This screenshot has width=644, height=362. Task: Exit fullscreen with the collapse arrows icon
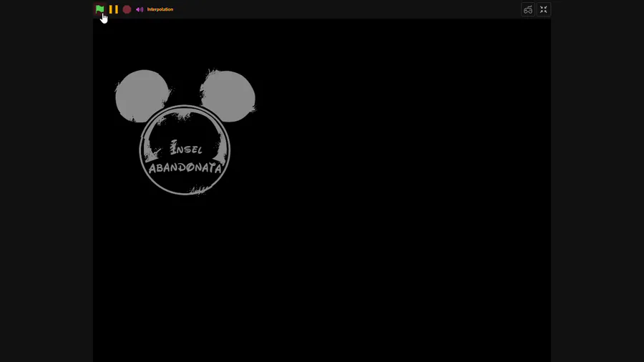tap(543, 9)
